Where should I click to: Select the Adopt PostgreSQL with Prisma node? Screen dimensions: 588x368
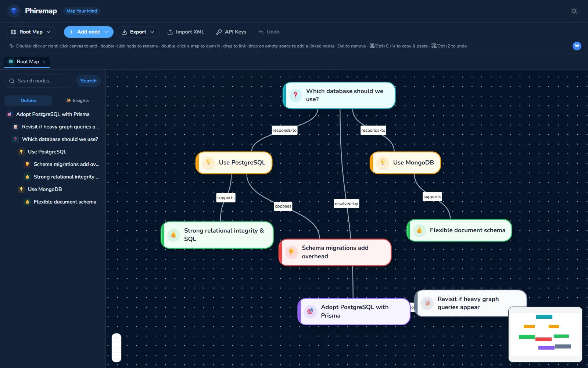354,311
